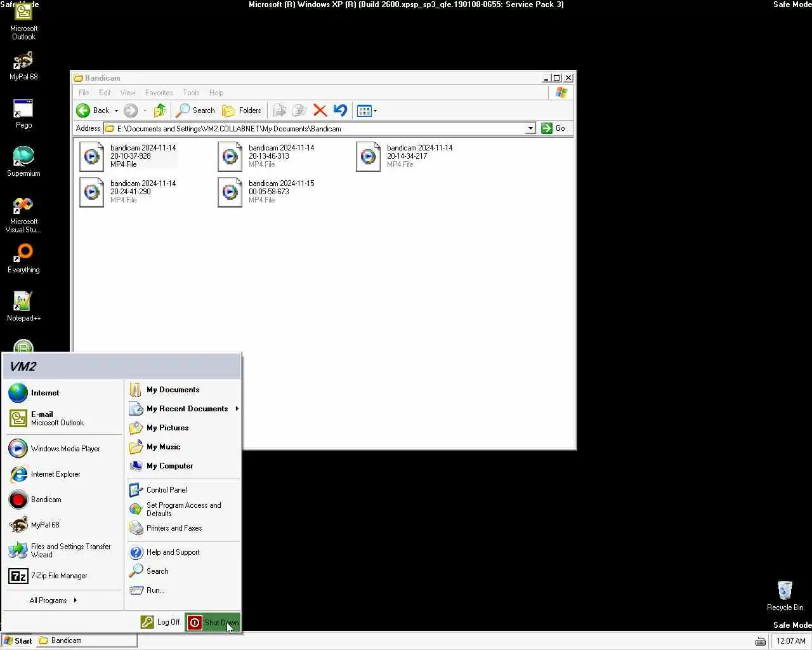Click the Search toolbar button
The image size is (812, 650).
point(195,110)
